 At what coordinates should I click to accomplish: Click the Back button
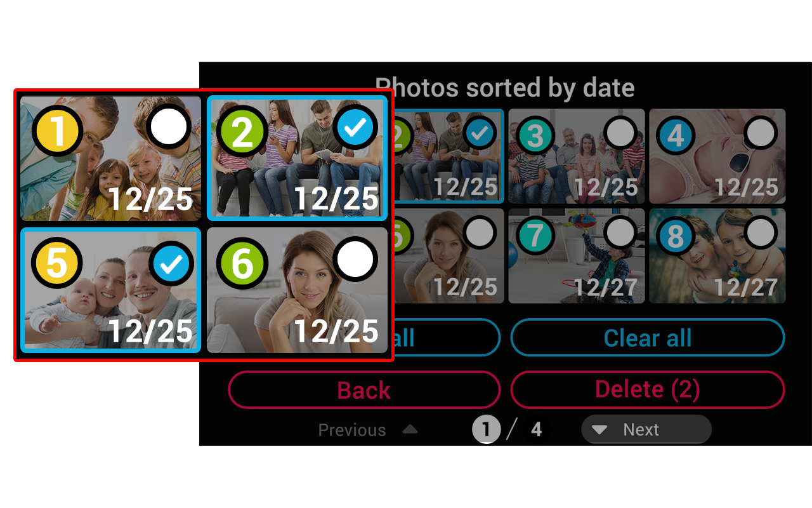[364, 389]
